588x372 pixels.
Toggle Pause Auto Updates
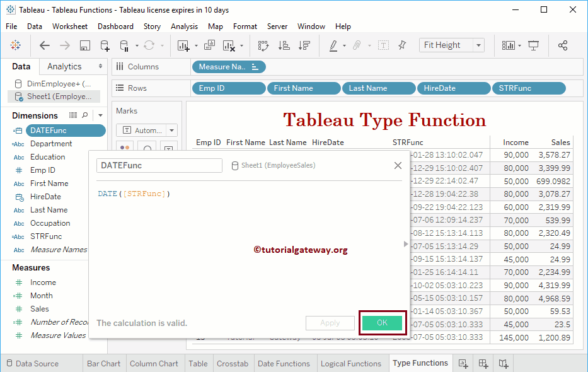coord(124,45)
